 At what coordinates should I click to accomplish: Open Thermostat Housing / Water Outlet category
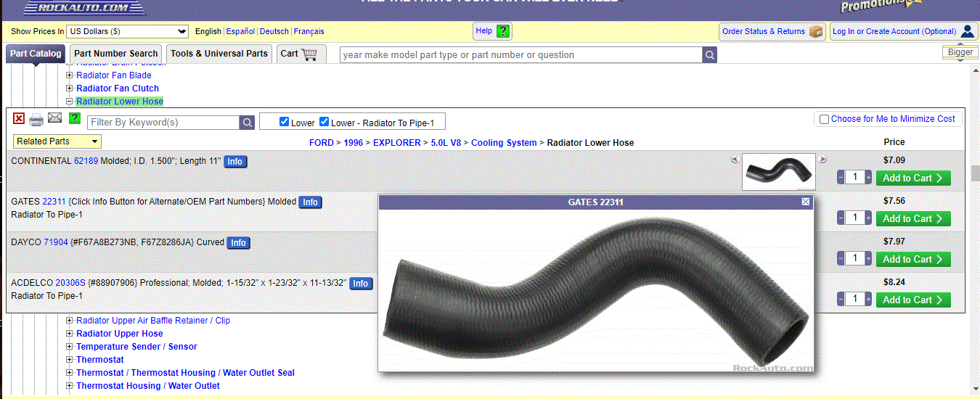point(148,386)
